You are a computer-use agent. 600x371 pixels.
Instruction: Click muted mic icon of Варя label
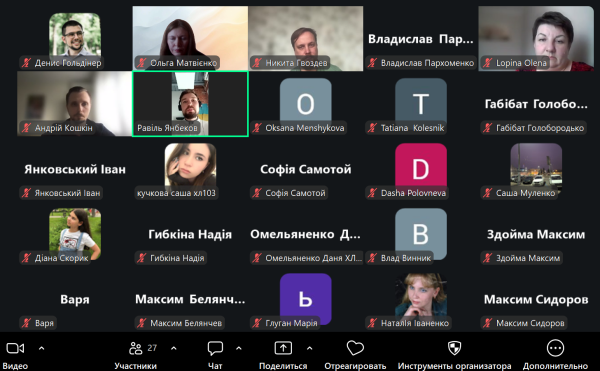tap(26, 323)
